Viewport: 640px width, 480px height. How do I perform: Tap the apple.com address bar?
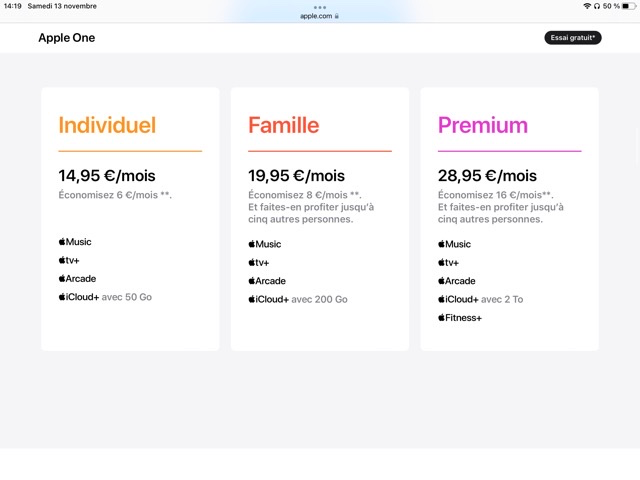(320, 16)
